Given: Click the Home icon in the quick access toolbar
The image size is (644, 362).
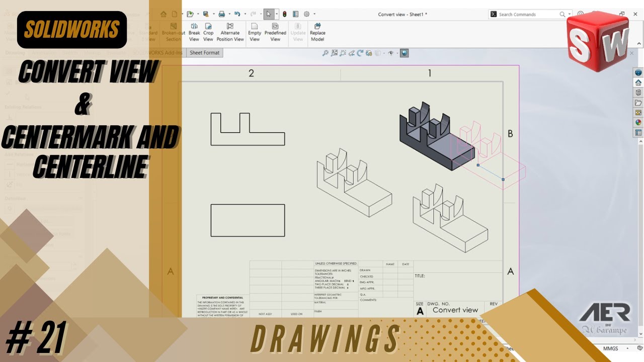Looking at the screenshot, I should tap(164, 14).
